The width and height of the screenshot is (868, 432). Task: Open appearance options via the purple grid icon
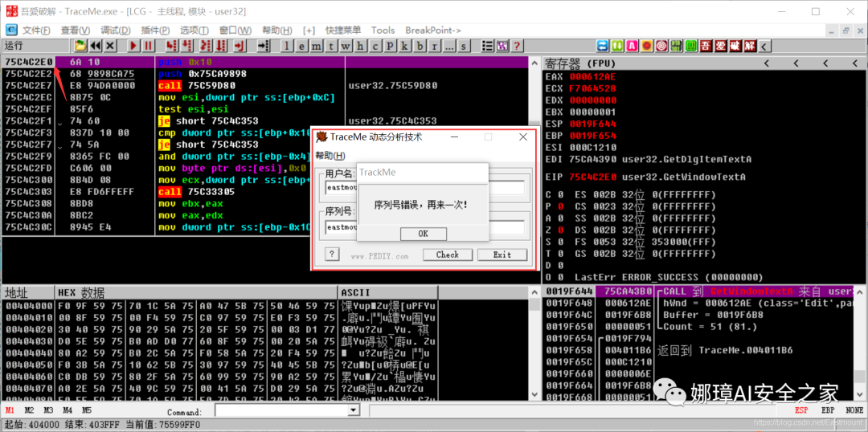502,46
